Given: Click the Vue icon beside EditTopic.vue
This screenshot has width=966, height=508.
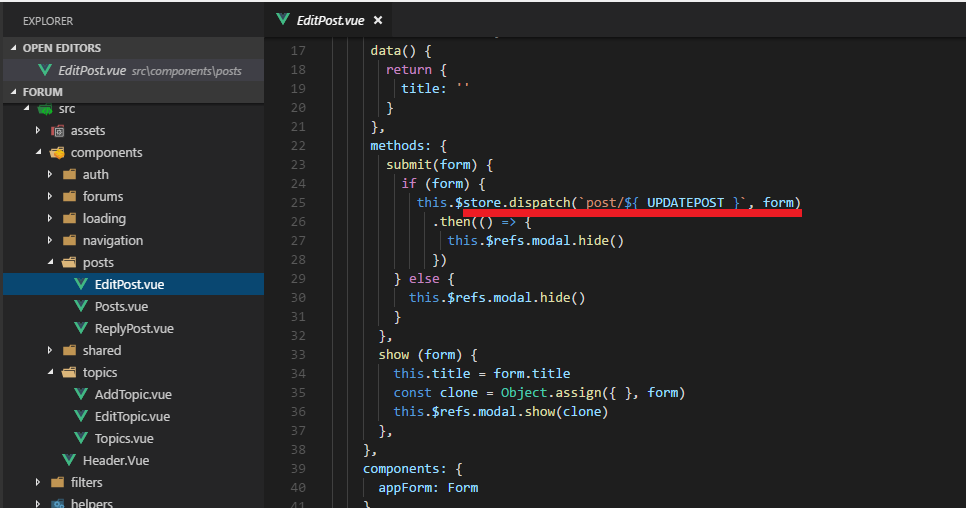Looking at the screenshot, I should click(81, 416).
